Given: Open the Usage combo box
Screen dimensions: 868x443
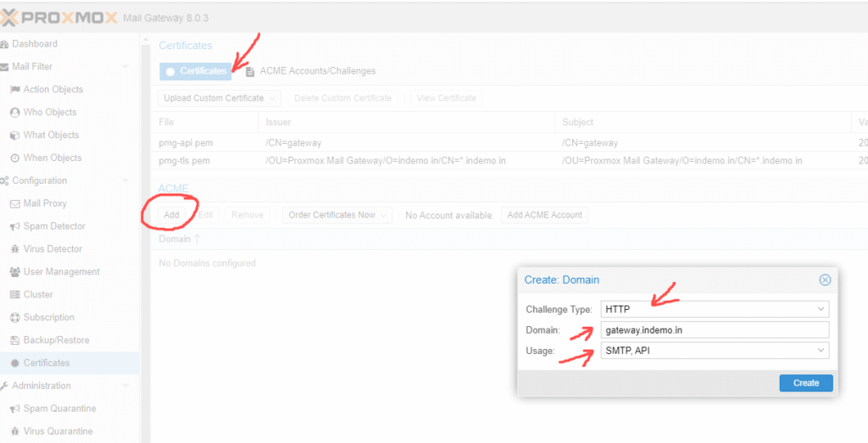Looking at the screenshot, I should (715, 351).
